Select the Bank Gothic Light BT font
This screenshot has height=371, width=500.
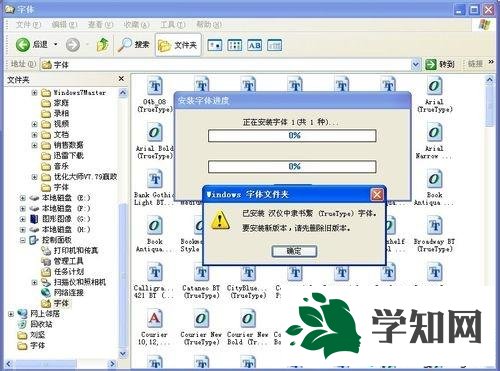click(154, 188)
